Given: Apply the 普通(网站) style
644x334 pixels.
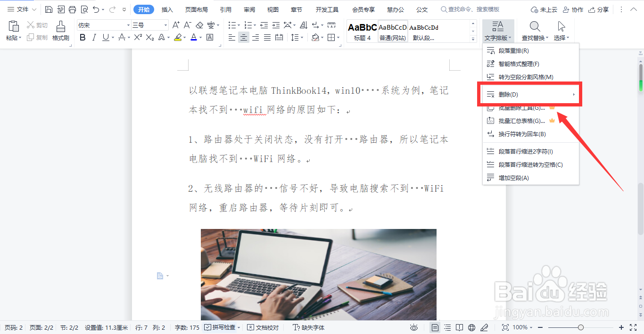Looking at the screenshot, I should point(392,32).
